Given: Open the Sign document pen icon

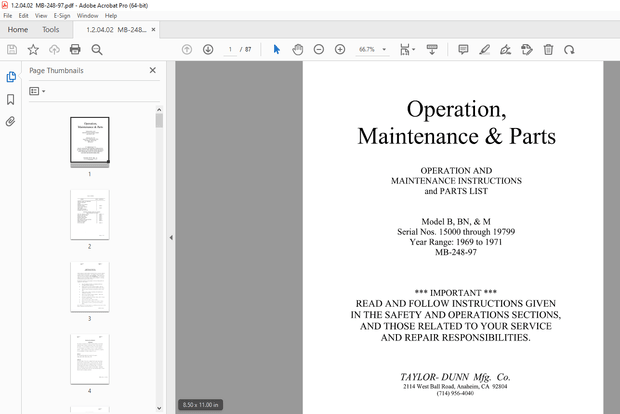Looking at the screenshot, I should [505, 49].
